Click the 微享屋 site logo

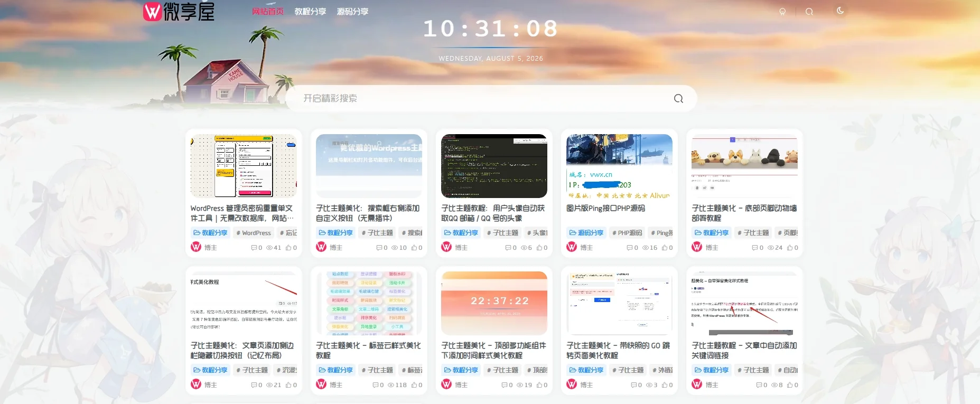pyautogui.click(x=179, y=11)
